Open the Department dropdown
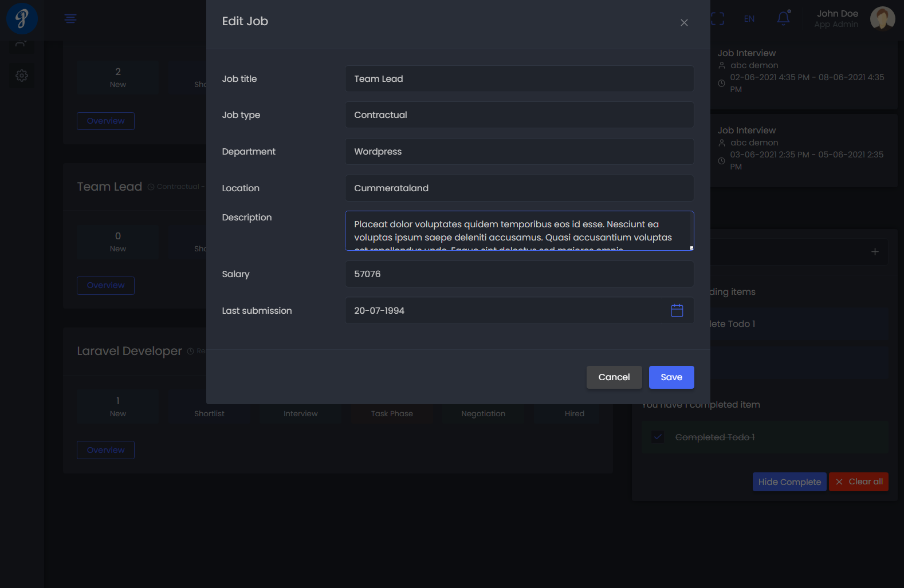This screenshot has height=588, width=904. tap(519, 152)
